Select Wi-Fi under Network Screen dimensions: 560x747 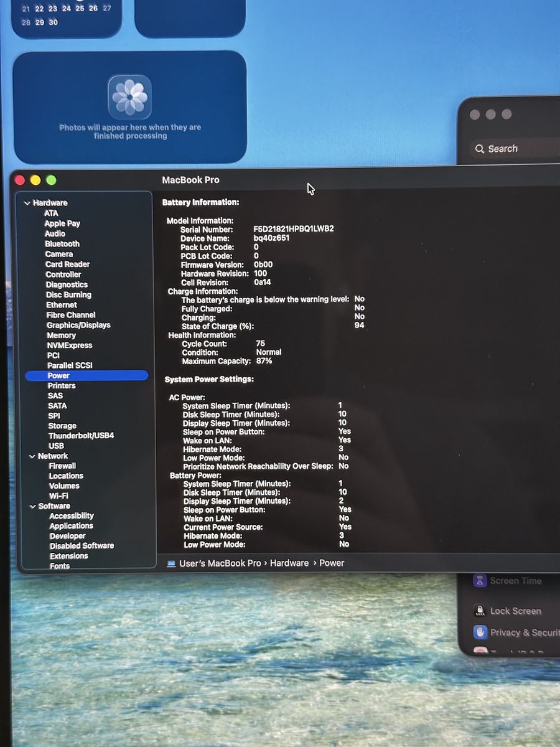58,496
